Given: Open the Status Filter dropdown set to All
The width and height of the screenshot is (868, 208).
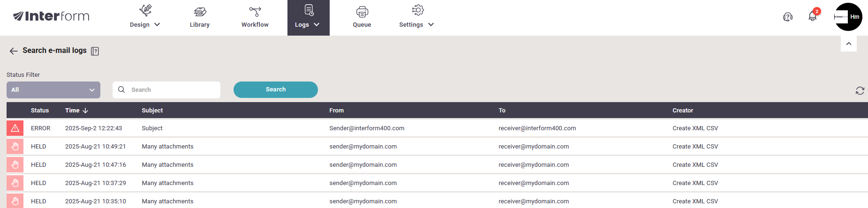Looking at the screenshot, I should [53, 90].
